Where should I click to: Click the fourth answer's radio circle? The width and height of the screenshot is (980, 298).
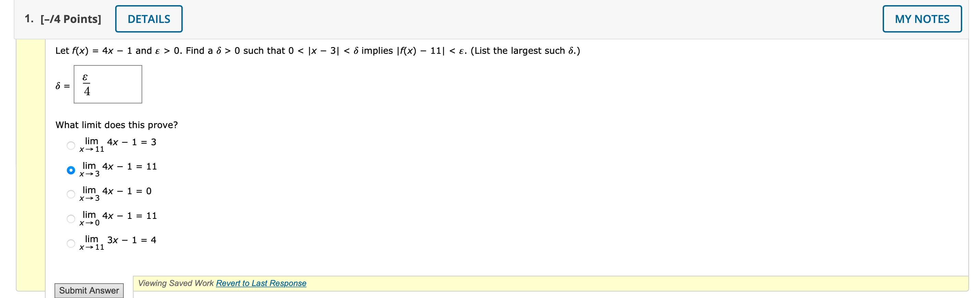(71, 218)
